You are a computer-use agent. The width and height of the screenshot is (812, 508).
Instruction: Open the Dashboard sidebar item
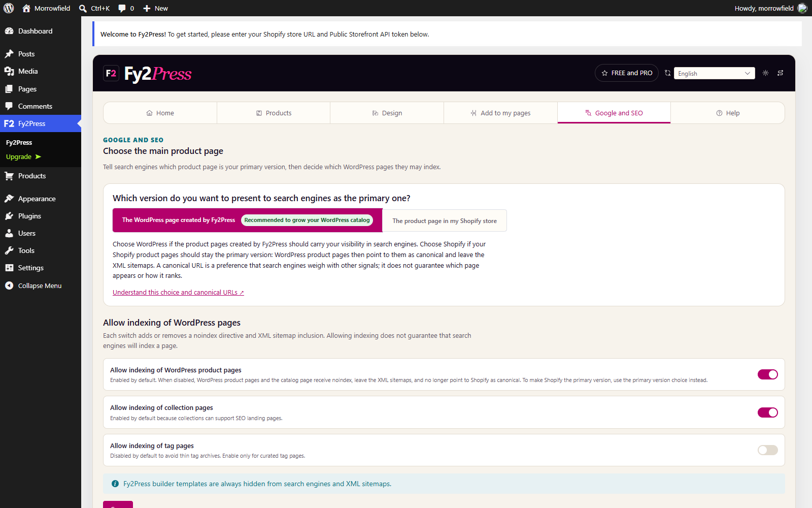tap(41, 31)
